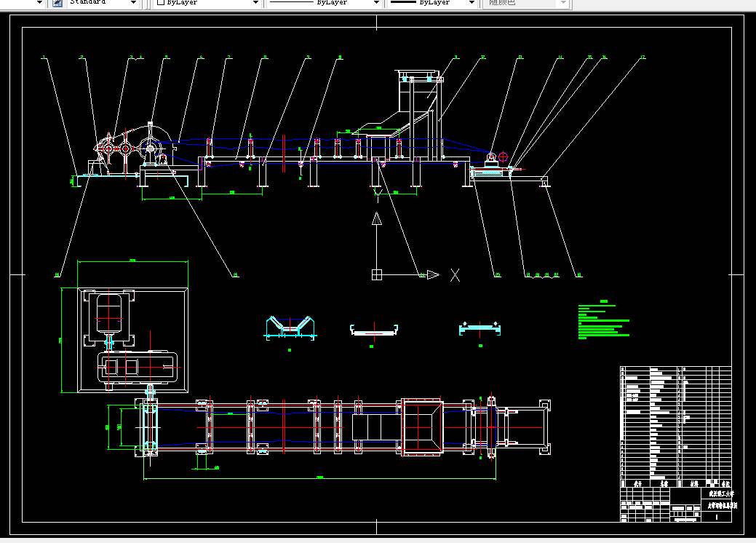Click the color square in the ByLayer color box

point(161,2)
